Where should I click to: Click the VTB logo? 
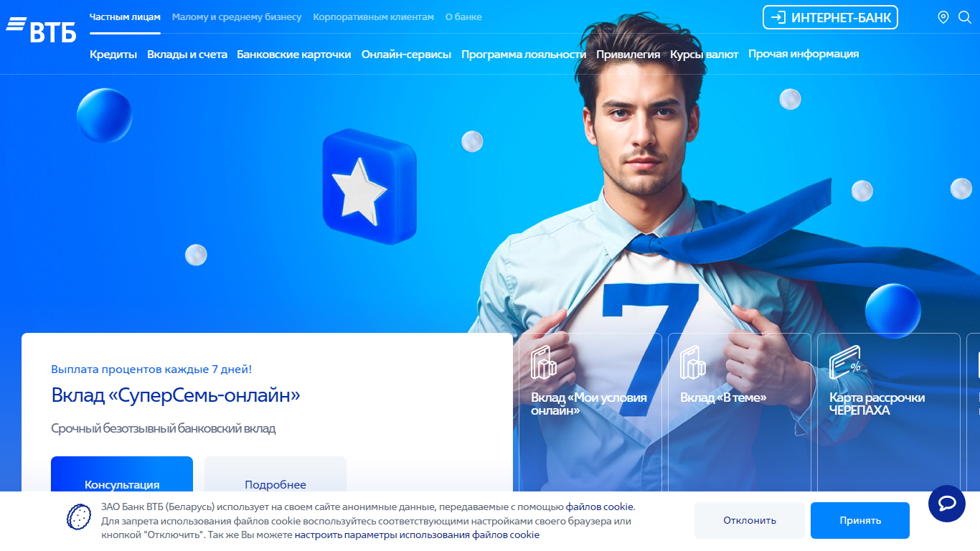[41, 29]
